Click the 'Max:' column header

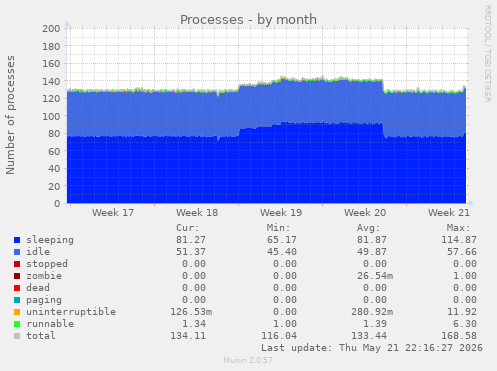point(459,228)
